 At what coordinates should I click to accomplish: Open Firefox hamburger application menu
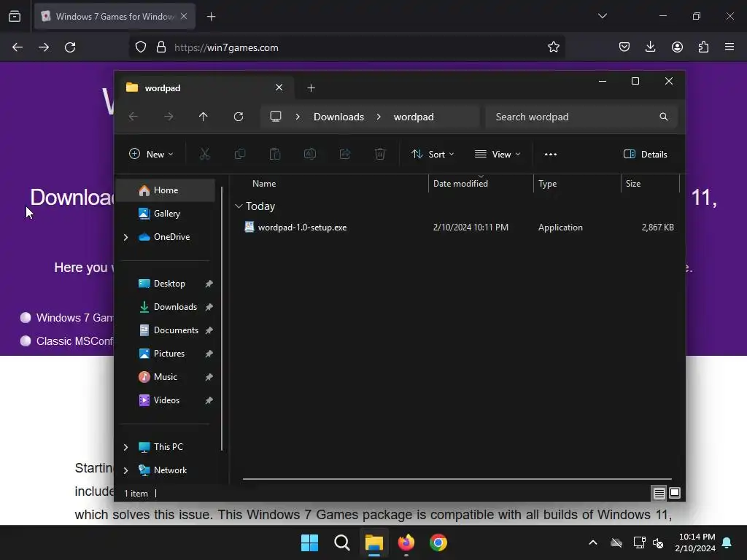729,47
